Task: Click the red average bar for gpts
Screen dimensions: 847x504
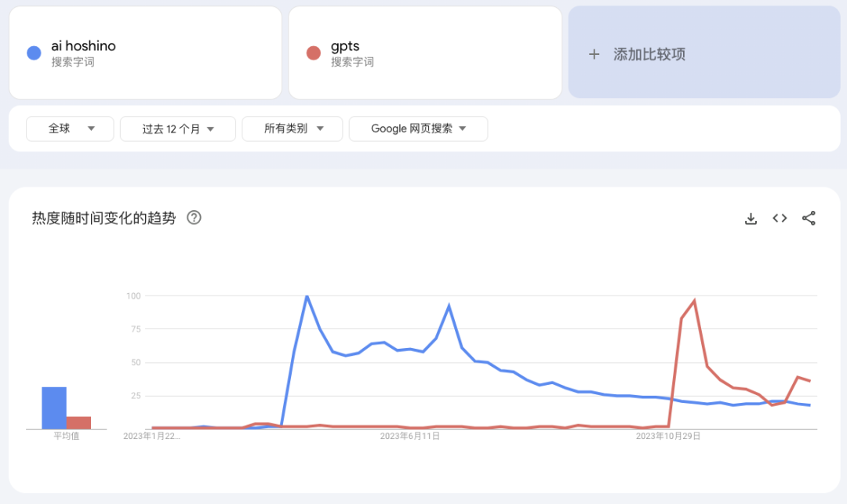Action: (79, 422)
